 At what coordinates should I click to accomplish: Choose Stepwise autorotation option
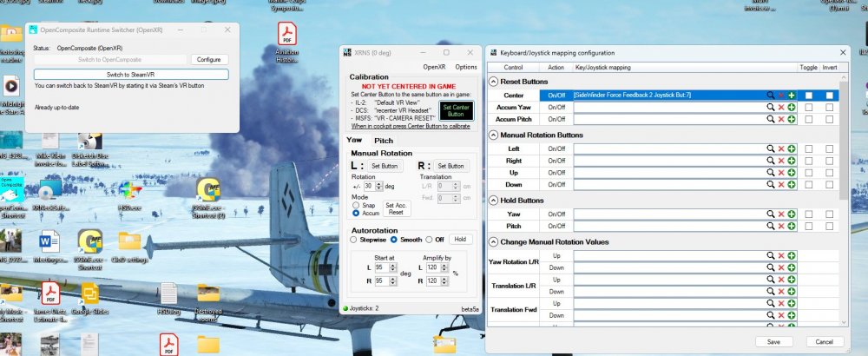tap(353, 239)
